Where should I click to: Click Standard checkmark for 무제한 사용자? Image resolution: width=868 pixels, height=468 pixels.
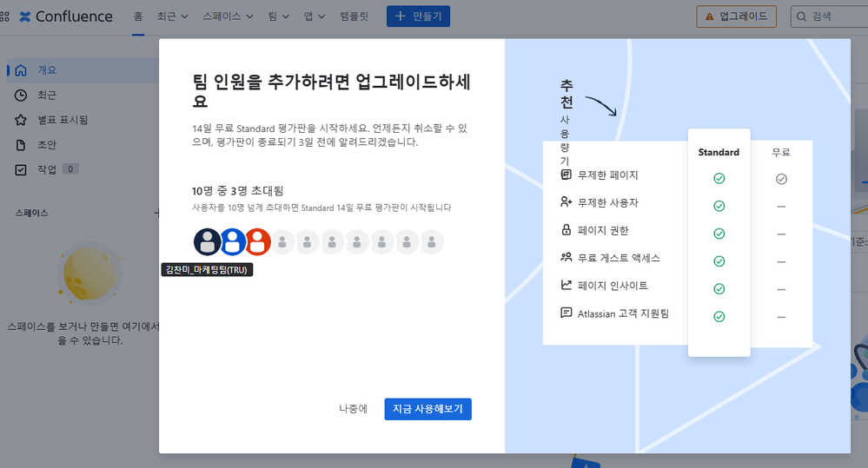(719, 206)
